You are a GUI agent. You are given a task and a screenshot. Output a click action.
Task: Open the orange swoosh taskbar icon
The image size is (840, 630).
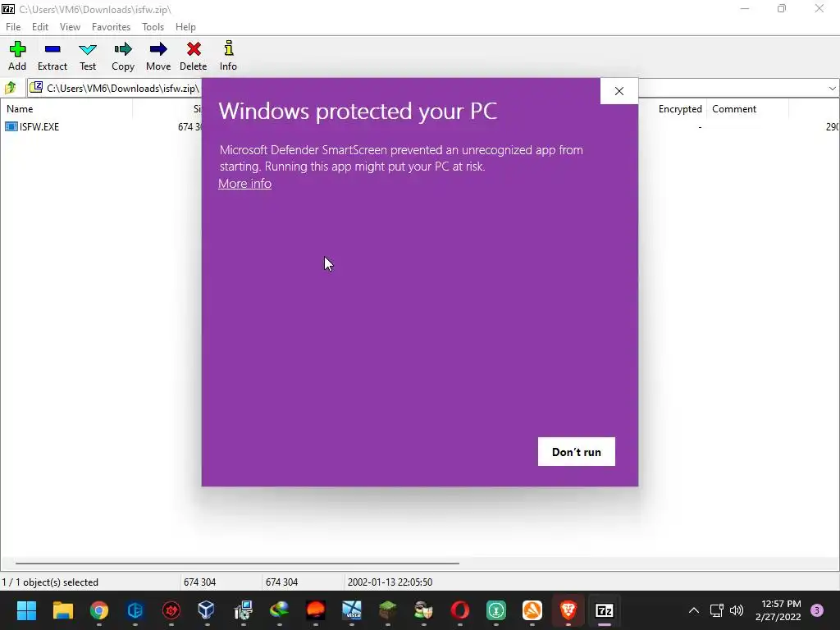(x=532, y=610)
